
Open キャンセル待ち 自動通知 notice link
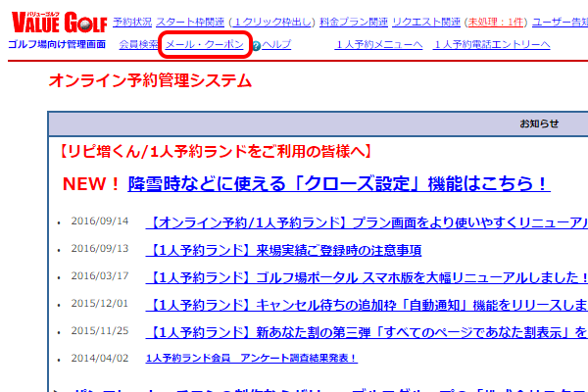click(x=367, y=305)
